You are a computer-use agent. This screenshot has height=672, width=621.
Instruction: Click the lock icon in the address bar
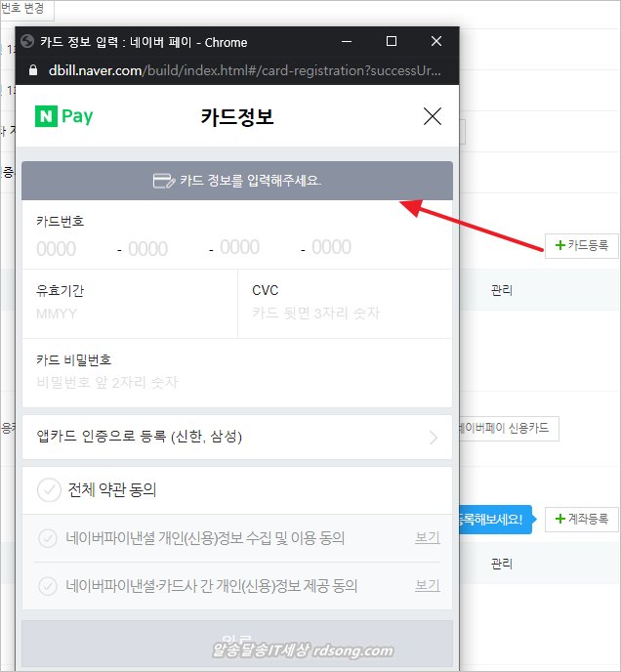tap(33, 70)
